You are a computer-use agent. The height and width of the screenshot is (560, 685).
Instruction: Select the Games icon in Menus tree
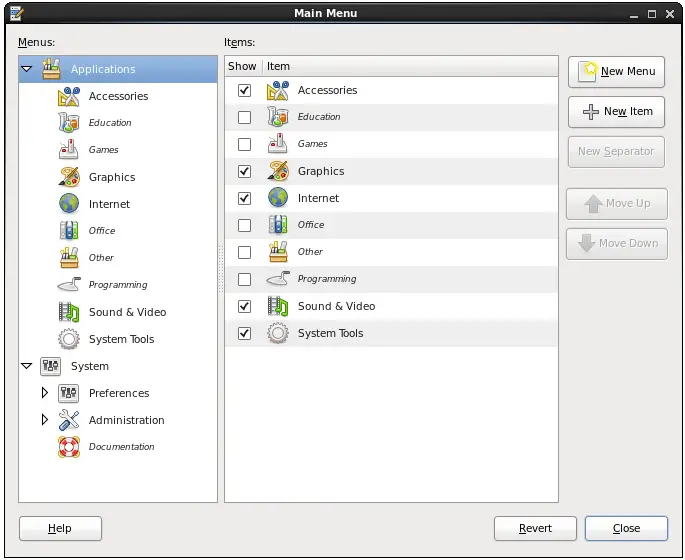coord(69,150)
